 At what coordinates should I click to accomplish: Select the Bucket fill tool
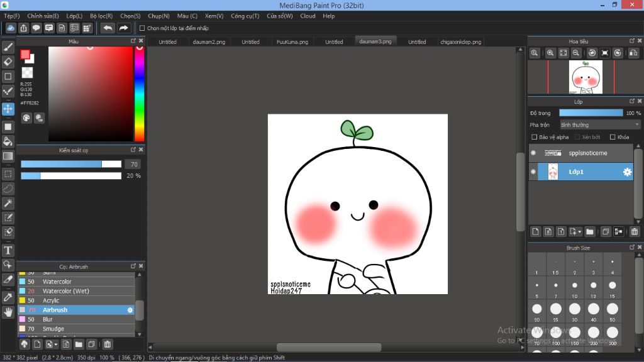click(x=8, y=141)
